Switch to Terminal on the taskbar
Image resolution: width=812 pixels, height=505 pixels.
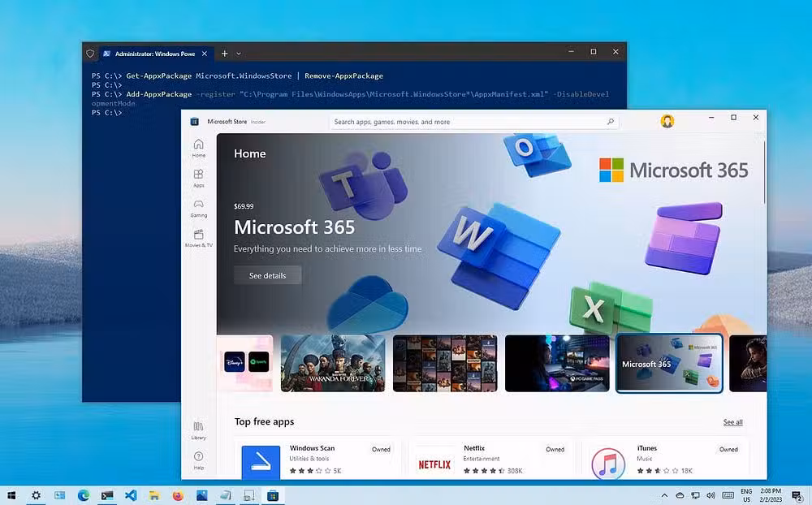pyautogui.click(x=107, y=496)
